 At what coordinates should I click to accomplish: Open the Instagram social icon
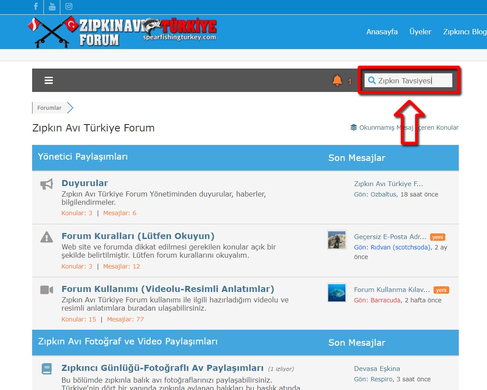click(x=69, y=6)
